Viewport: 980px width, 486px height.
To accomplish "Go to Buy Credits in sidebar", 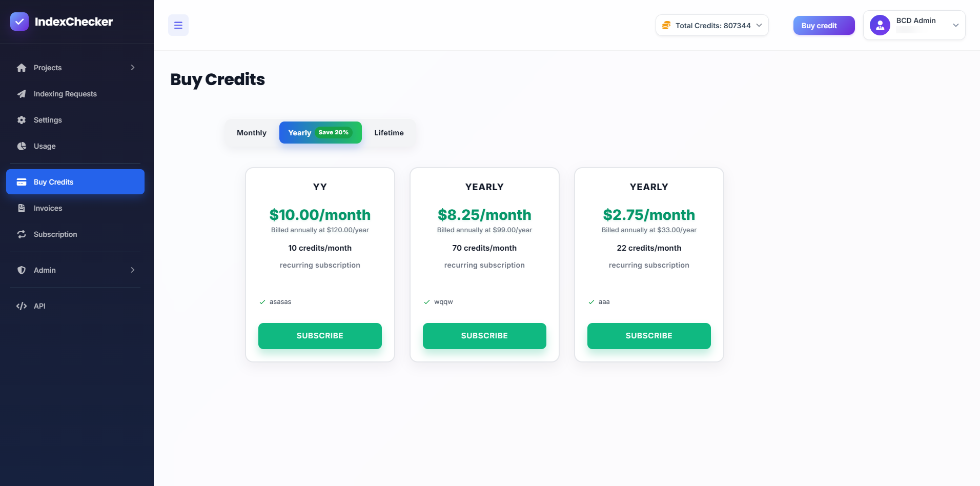I will (x=75, y=182).
